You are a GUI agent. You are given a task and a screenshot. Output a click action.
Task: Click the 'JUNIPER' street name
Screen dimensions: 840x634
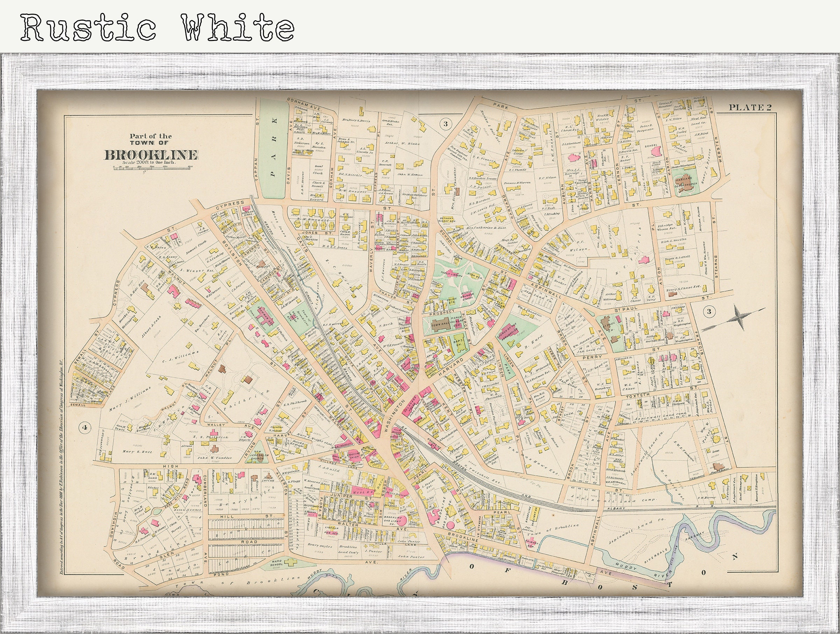(x=342, y=495)
